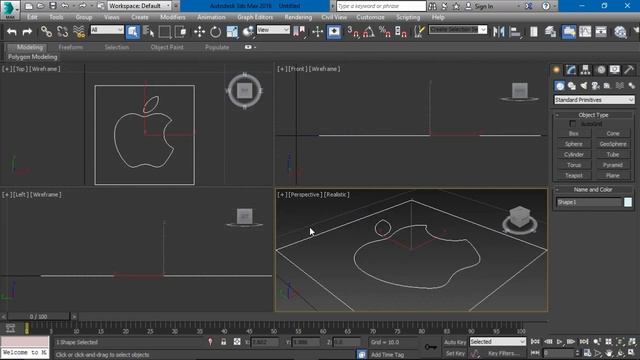Select the Select and Link tool
Image resolution: width=640 pixels, height=360 pixels.
(x=46, y=32)
